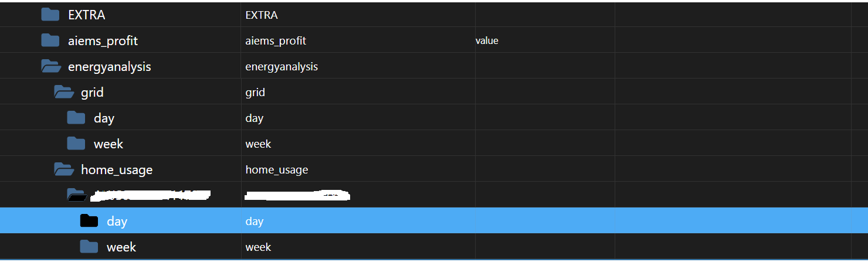
Task: Click second-column "grid" cell text
Action: click(x=255, y=93)
